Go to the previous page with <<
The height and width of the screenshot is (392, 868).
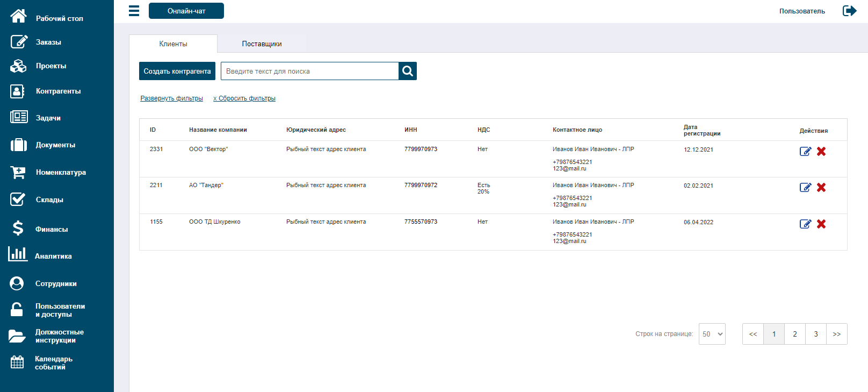[753, 334]
